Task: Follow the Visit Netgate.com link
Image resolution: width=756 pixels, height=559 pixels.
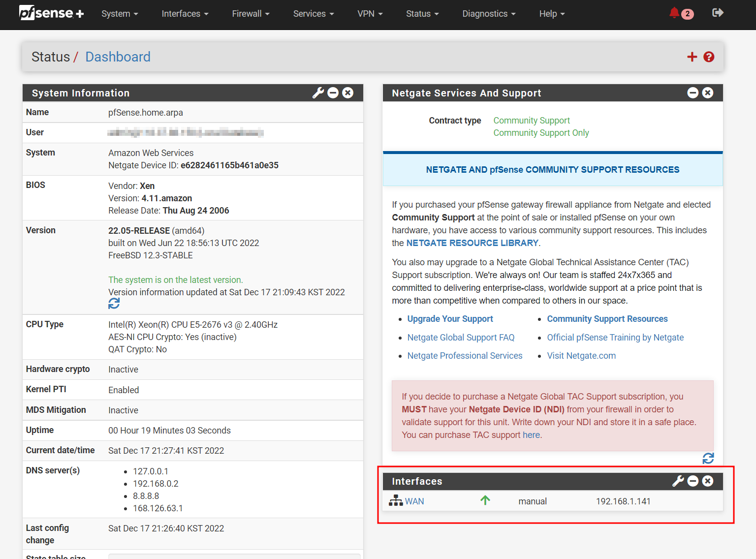Action: pos(581,356)
